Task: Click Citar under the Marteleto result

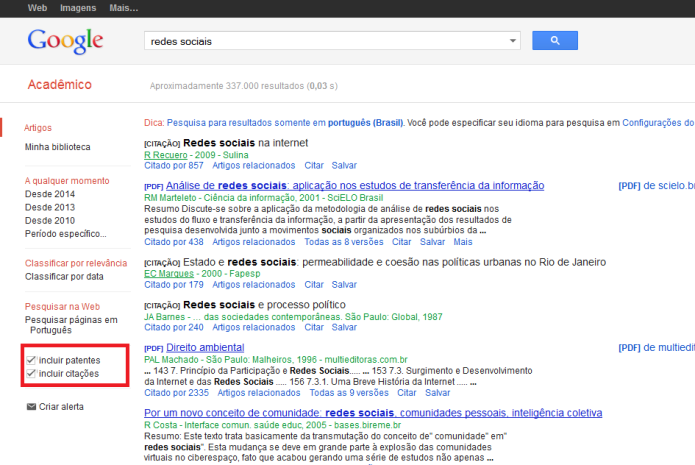Action: (401, 242)
